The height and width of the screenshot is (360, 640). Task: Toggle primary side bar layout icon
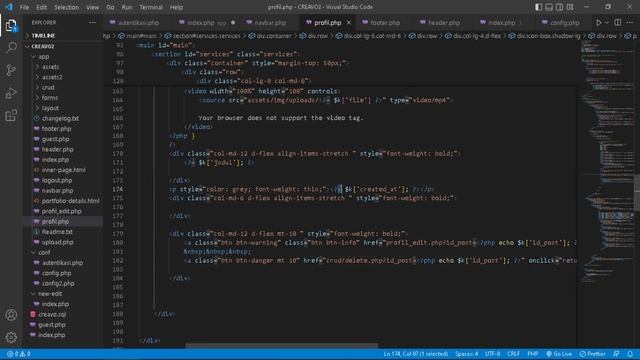pos(539,7)
